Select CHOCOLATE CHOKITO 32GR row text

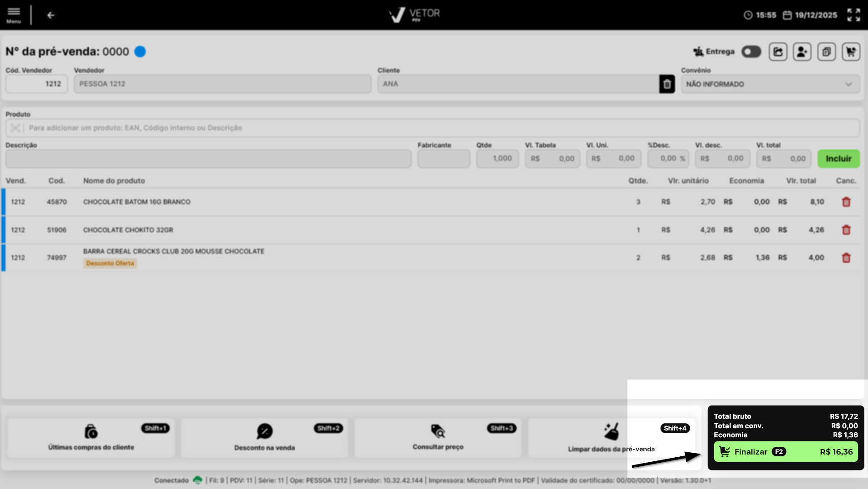click(x=128, y=230)
